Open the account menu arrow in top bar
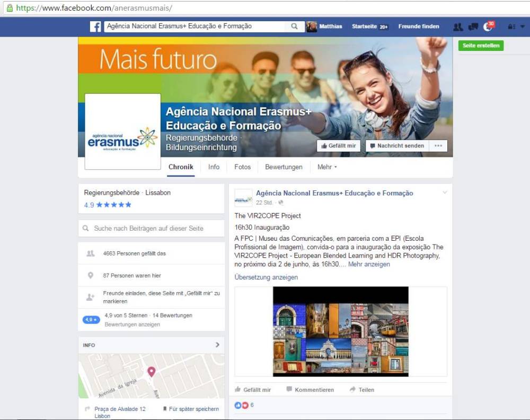This screenshot has height=420, width=530. coord(523,27)
